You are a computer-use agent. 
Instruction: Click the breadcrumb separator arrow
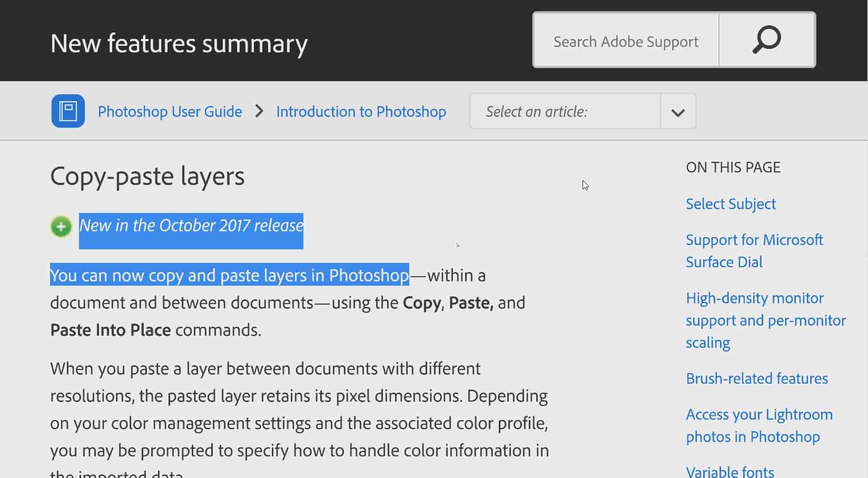(259, 111)
